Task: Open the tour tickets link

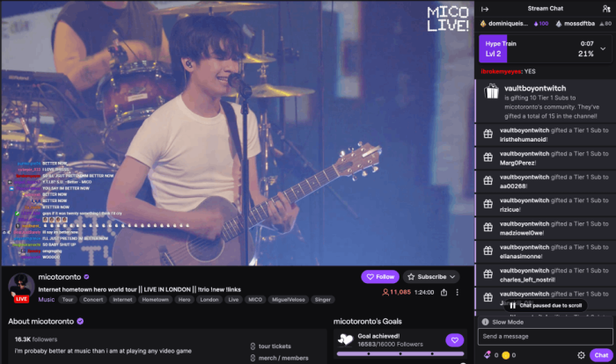Action: (275, 346)
